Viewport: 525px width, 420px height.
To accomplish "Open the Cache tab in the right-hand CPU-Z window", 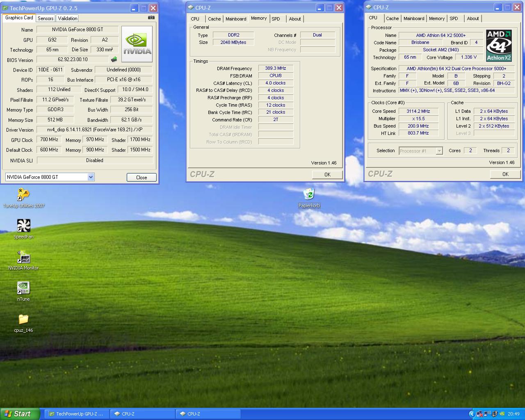I will 392,18.
